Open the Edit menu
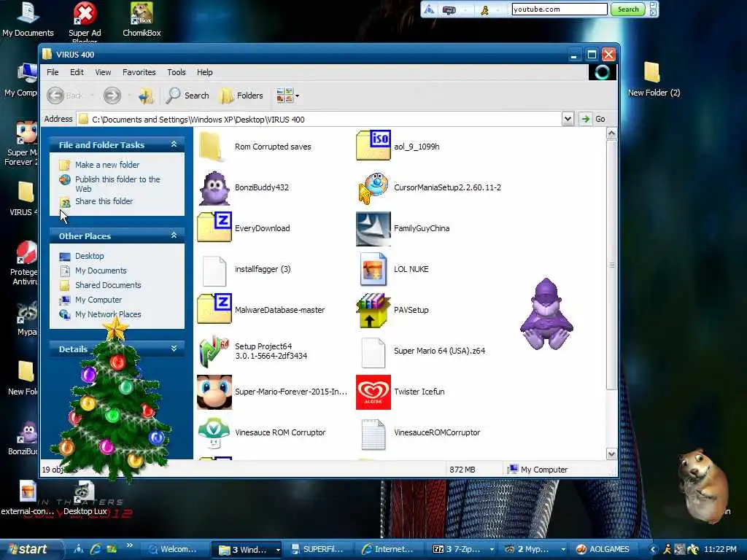 coord(77,72)
